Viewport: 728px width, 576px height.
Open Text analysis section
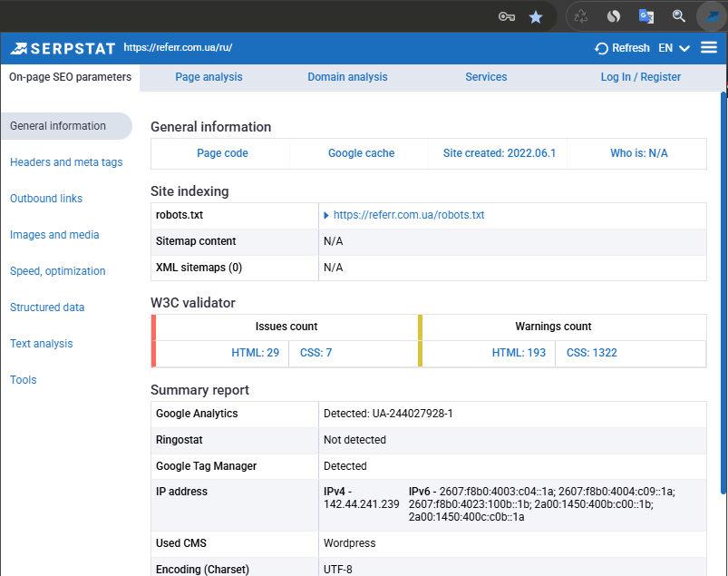tap(42, 343)
